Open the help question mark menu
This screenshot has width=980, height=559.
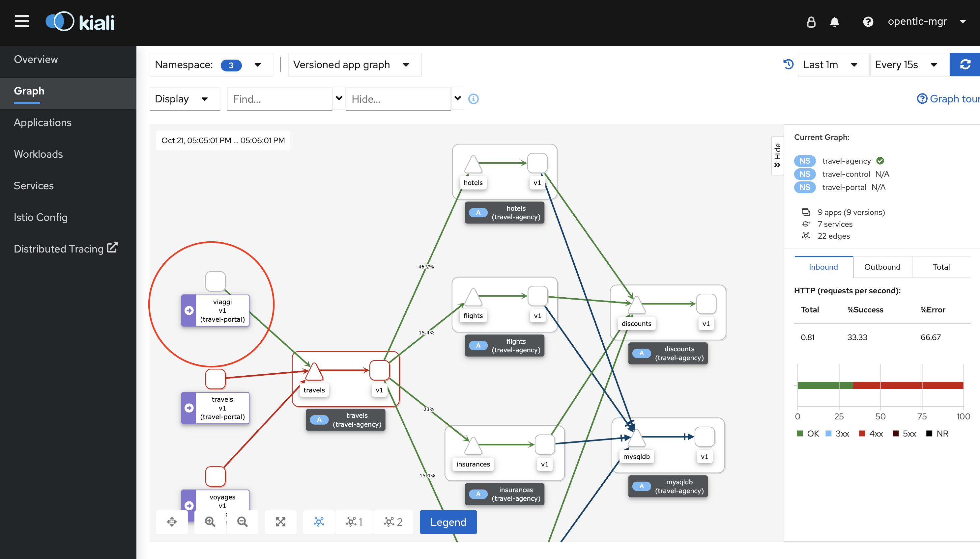pos(868,22)
